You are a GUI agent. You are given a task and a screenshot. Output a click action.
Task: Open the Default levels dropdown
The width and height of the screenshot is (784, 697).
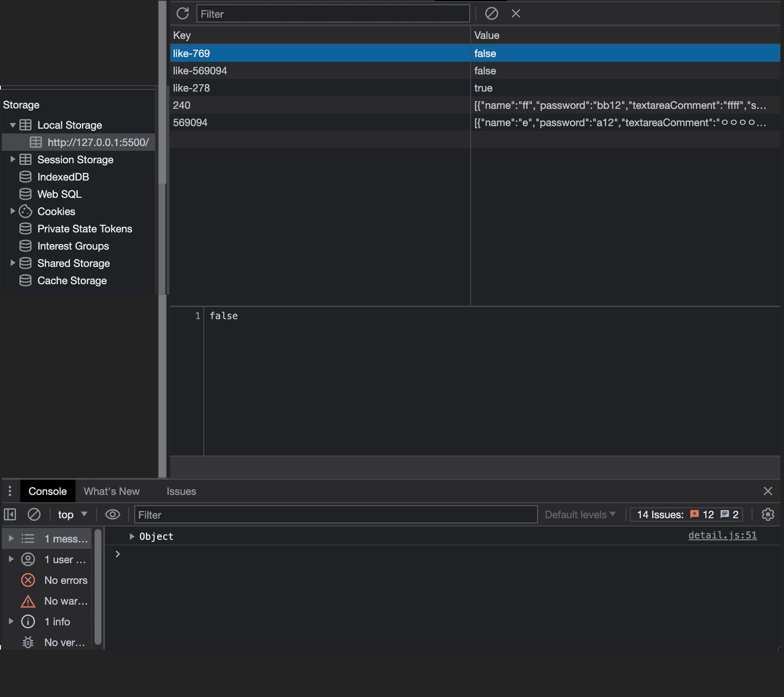click(x=580, y=514)
